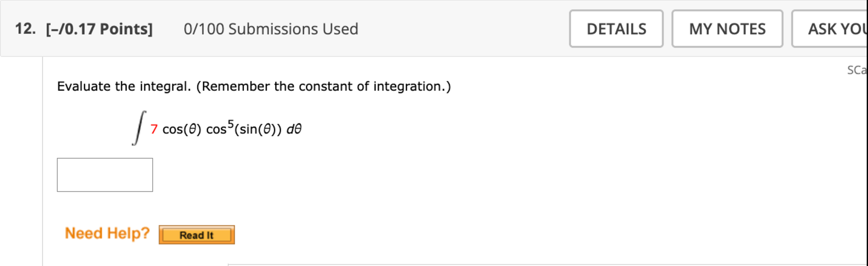The height and width of the screenshot is (266, 868).
Task: Click the dθ differential
Action: [x=294, y=129]
